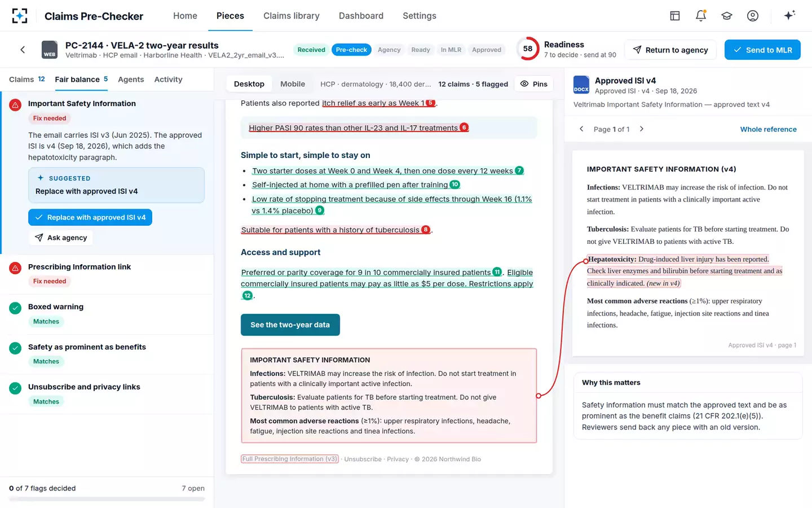Select the In MLR status stage pill
The width and height of the screenshot is (812, 508).
pos(451,50)
